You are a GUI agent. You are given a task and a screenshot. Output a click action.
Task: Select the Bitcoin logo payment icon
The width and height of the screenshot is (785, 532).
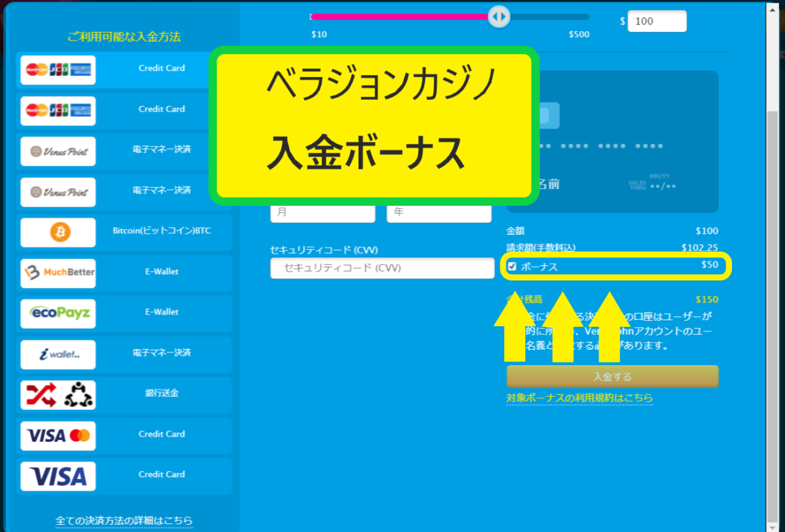pyautogui.click(x=58, y=232)
